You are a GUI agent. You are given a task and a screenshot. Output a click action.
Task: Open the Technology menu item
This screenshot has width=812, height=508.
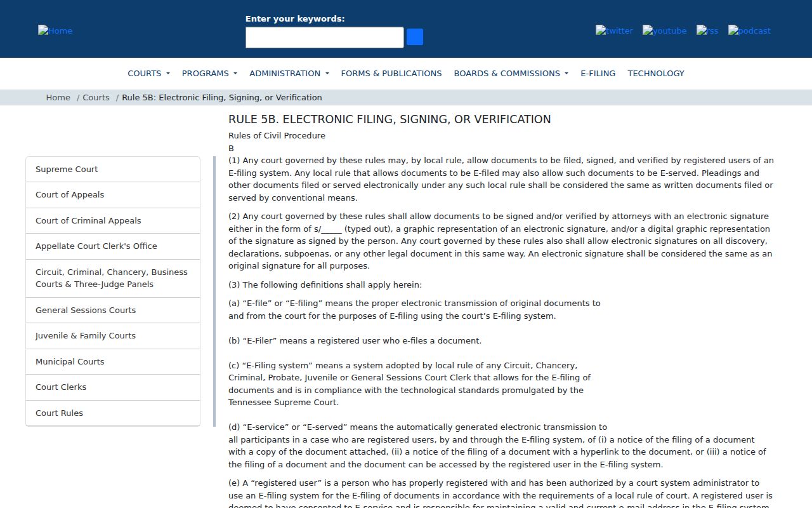coord(656,73)
